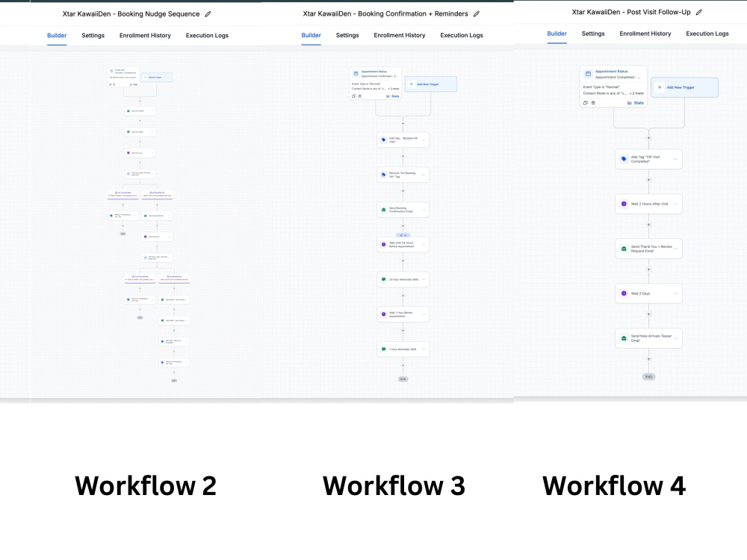Click icon on Remove "No Booking Yet" Tag node
Image resolution: width=747 pixels, height=560 pixels.
(383, 175)
